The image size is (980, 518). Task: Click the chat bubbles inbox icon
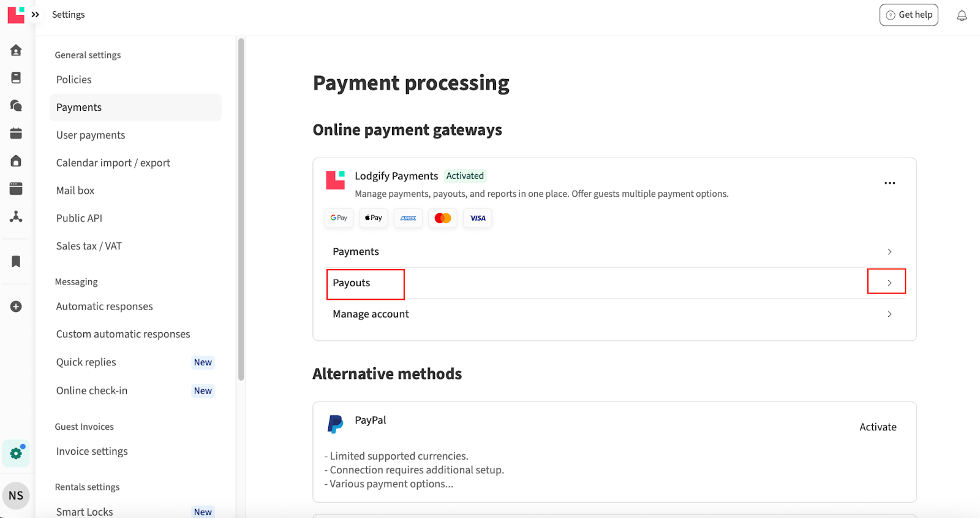click(x=16, y=105)
